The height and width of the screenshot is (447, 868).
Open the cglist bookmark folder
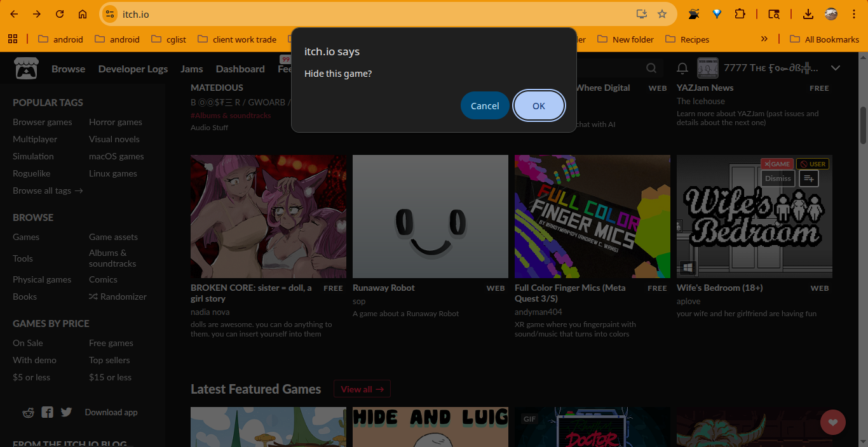pyautogui.click(x=169, y=39)
